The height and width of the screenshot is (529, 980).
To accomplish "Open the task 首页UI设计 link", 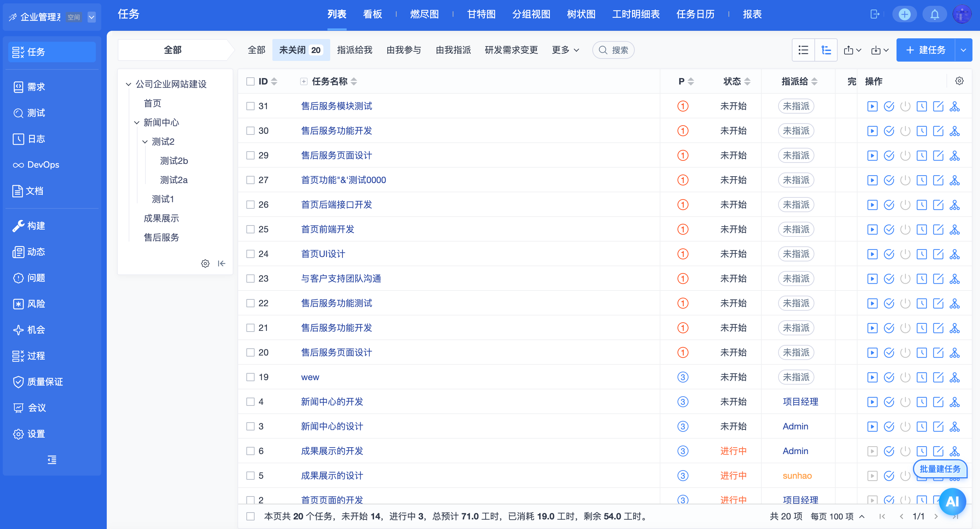I will [x=323, y=254].
